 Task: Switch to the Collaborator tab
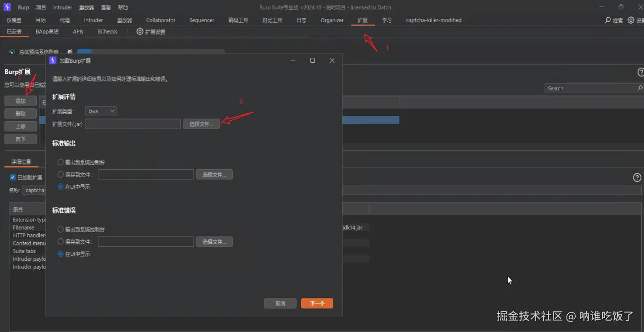161,20
